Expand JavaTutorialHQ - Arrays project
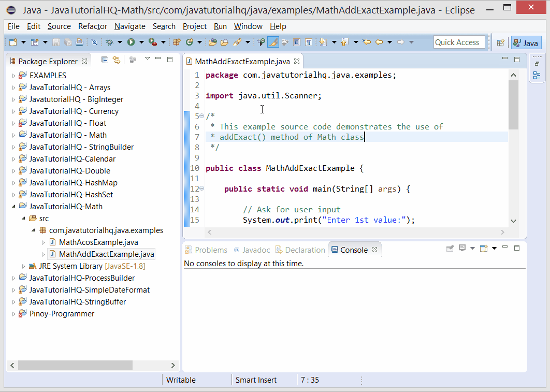Screen dimensions: 550x392 (x=13, y=88)
